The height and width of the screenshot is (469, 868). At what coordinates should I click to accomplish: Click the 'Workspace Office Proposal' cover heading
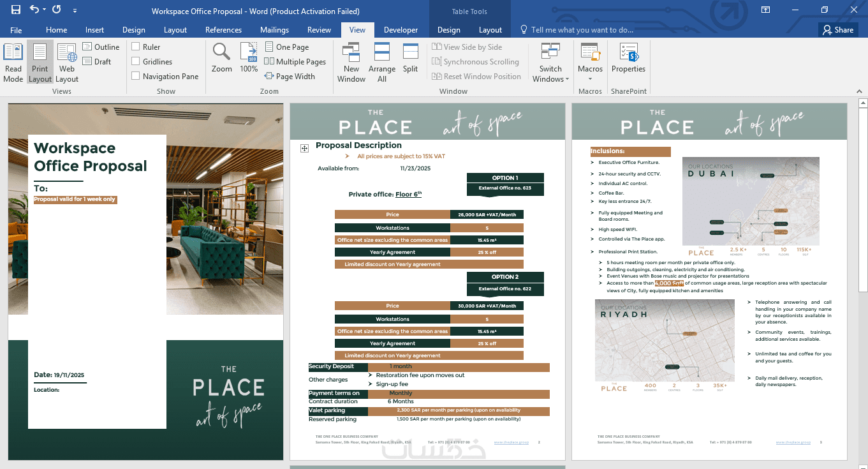click(91, 157)
